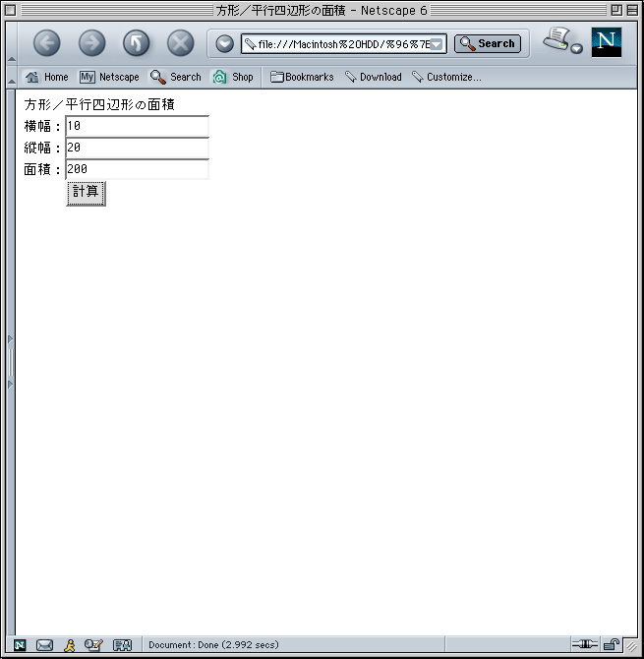Open Mail from the status bar envelope icon
This screenshot has width=644, height=659.
point(44,644)
